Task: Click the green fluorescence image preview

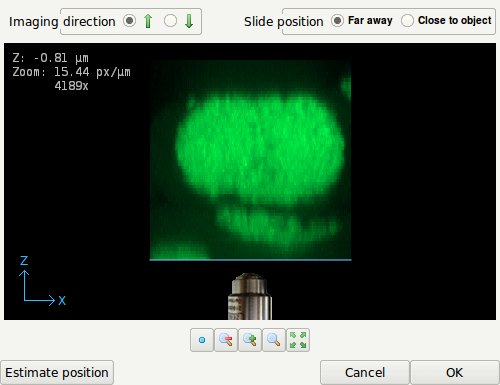Action: [250, 159]
